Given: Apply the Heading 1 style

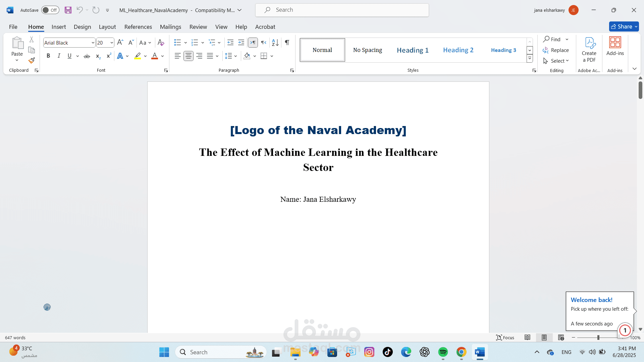Looking at the screenshot, I should coord(413,50).
